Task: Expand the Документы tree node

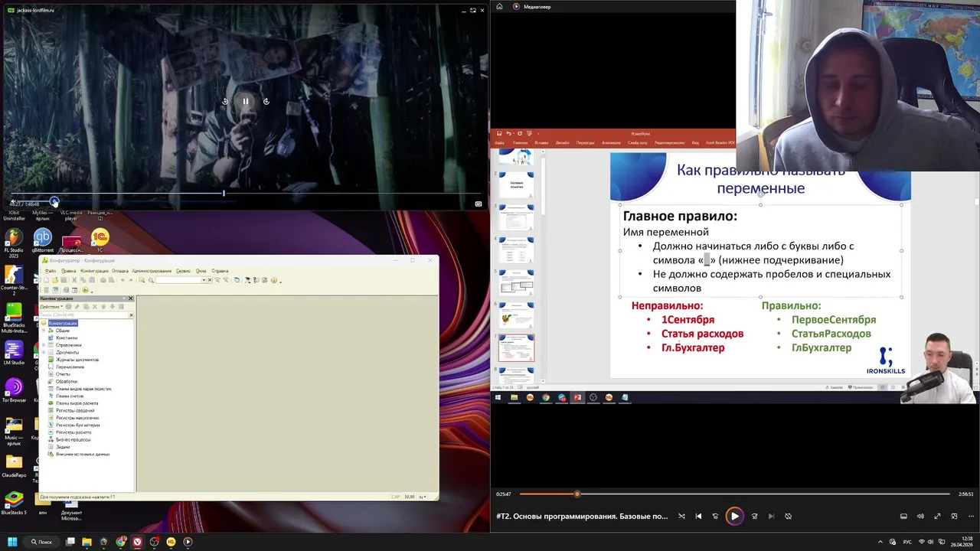Action: click(x=44, y=352)
